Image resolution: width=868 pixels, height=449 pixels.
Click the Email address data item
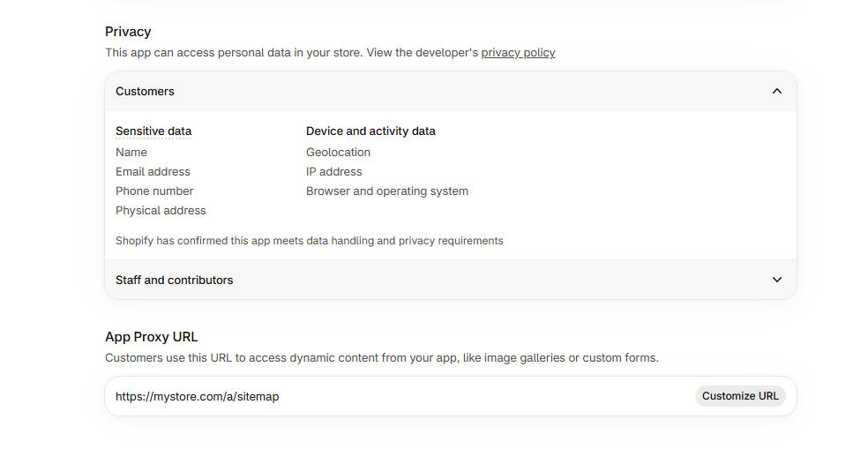pos(153,172)
